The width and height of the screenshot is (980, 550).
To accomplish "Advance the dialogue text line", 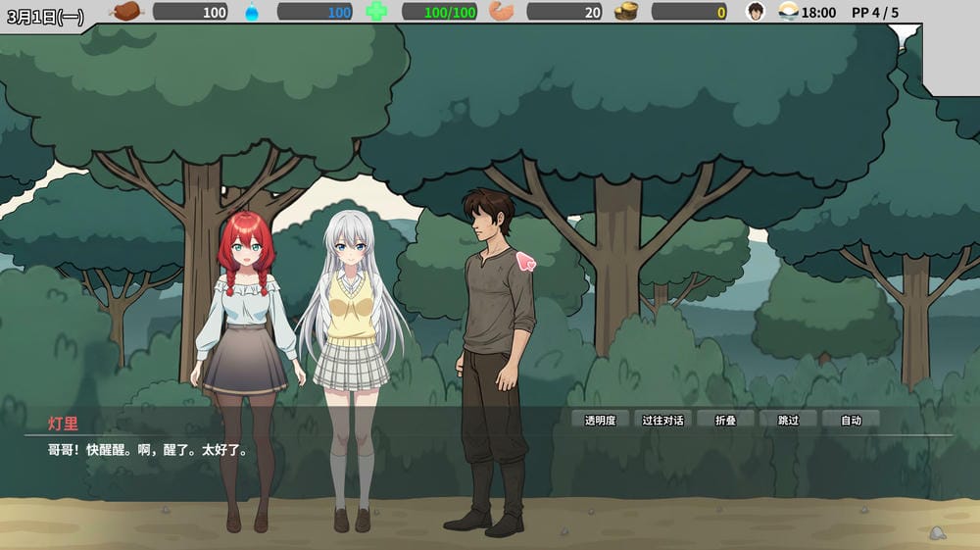I will pyautogui.click(x=148, y=450).
